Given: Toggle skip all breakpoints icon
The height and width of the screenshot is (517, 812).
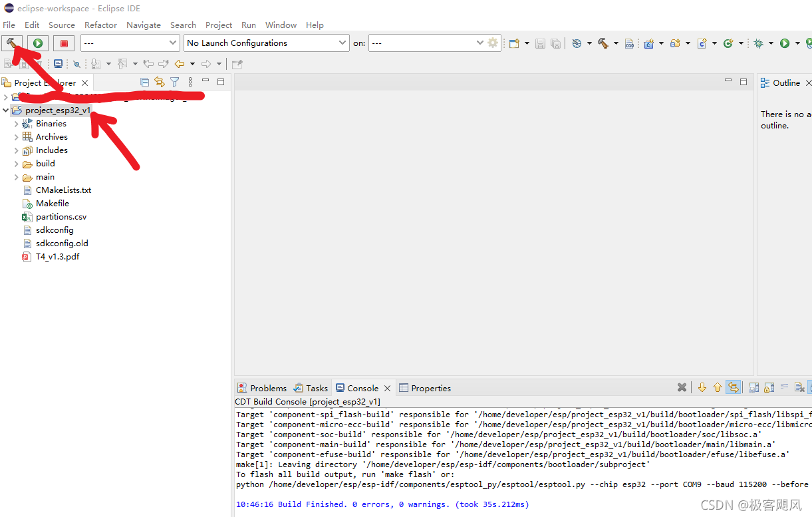Looking at the screenshot, I should coord(76,64).
